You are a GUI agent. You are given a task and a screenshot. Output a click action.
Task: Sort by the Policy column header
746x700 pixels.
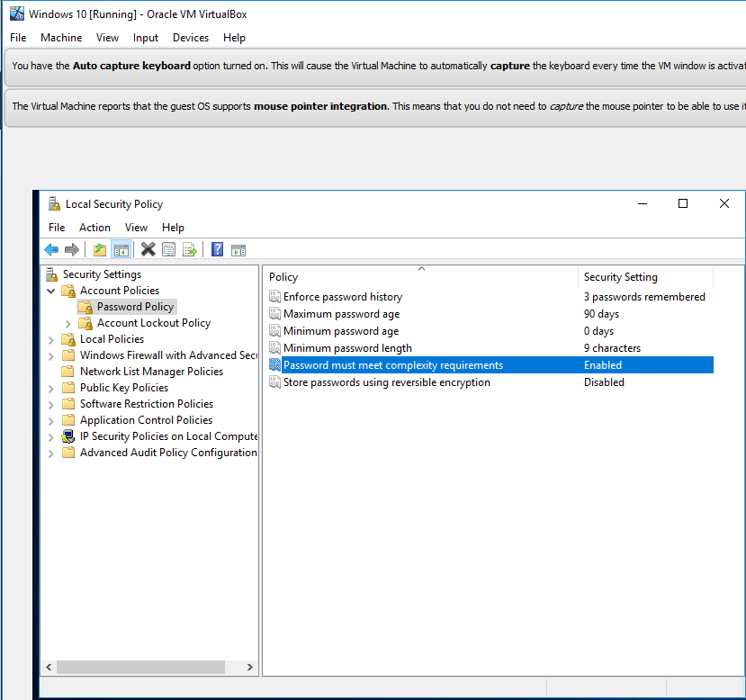(x=420, y=277)
